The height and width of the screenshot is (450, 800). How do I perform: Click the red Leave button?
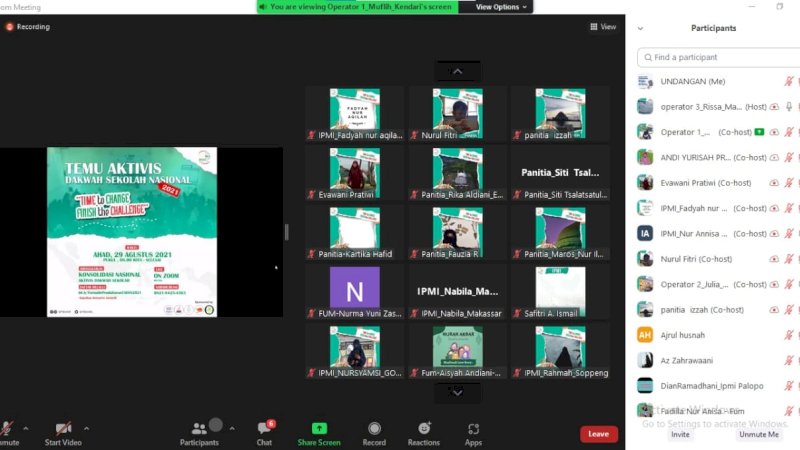(x=598, y=434)
